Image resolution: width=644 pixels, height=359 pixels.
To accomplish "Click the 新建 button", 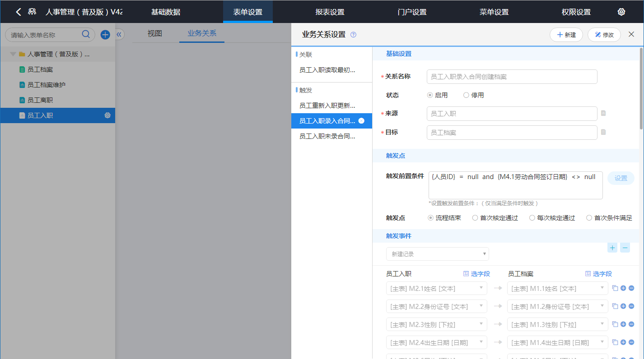I will click(x=566, y=35).
